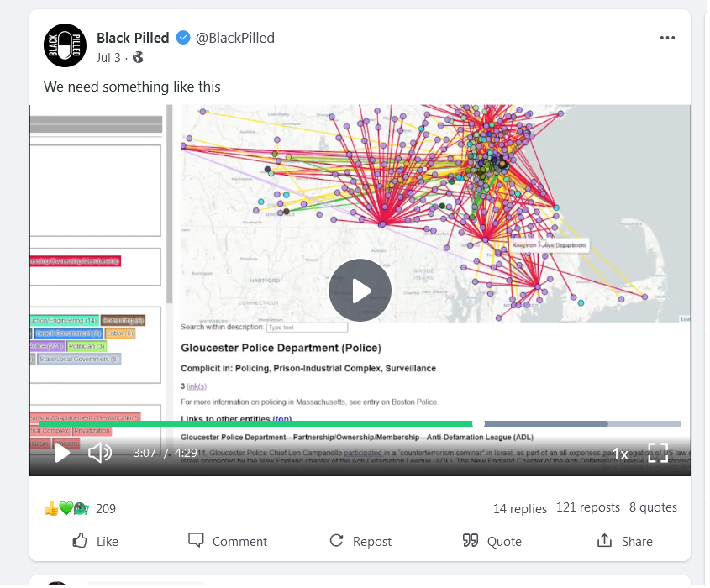This screenshot has width=710, height=588.
Task: Change playback speed with the 1x control
Action: tap(620, 454)
